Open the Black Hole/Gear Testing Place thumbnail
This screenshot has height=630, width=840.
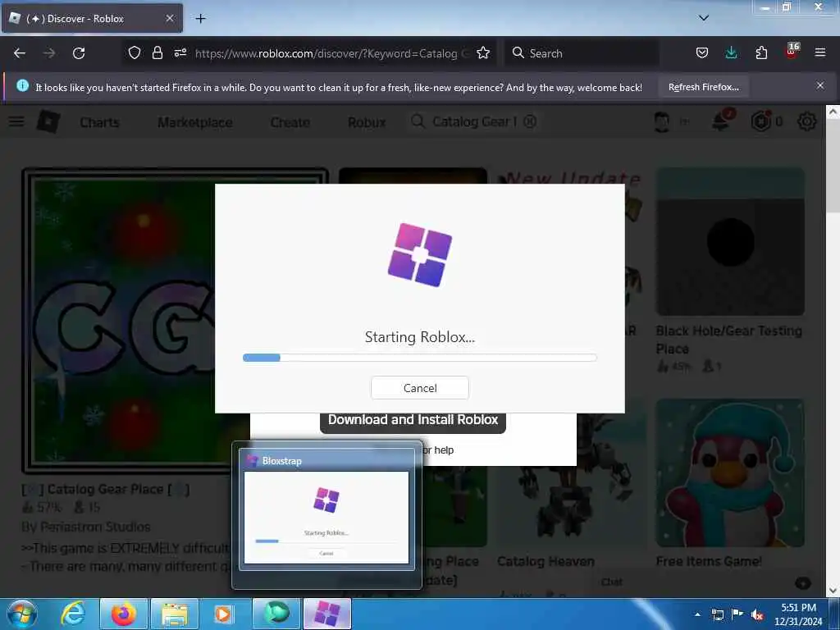(x=730, y=242)
